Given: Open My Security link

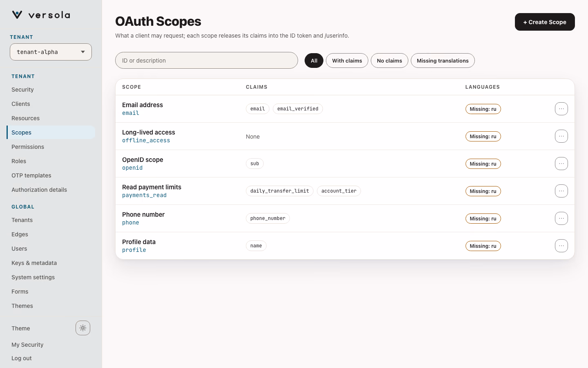Looking at the screenshot, I should (x=27, y=345).
